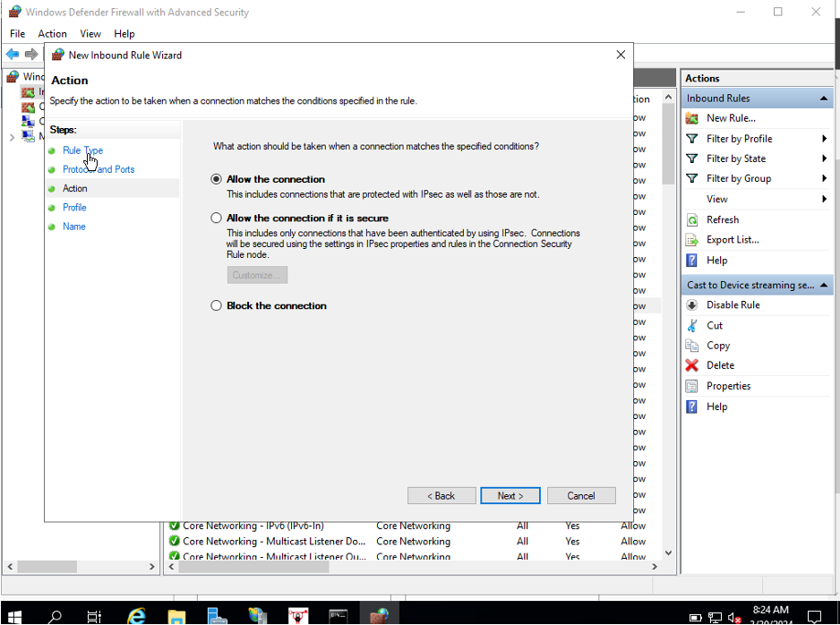Image resolution: width=840 pixels, height=625 pixels.
Task: Select the Allow the connection radio button
Action: click(x=216, y=179)
